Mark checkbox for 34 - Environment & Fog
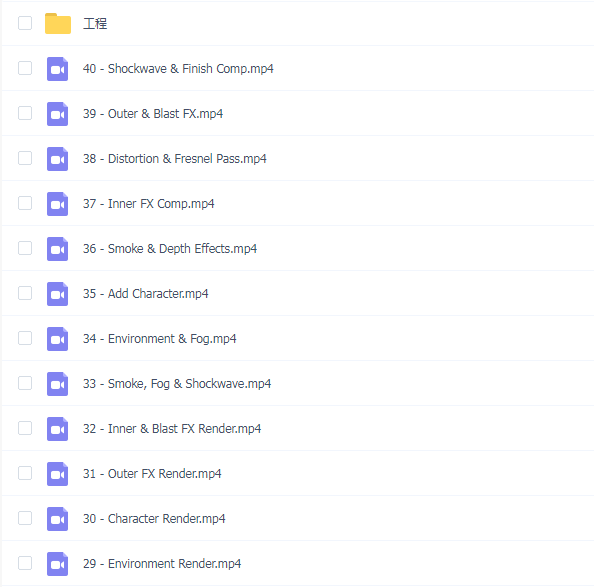This screenshot has height=587, width=594. point(25,338)
